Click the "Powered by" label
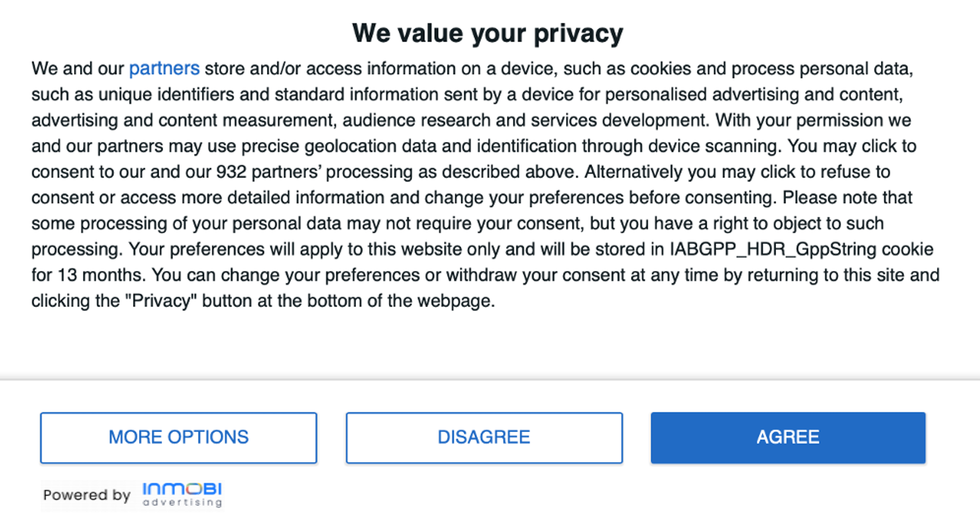The image size is (980, 514). click(87, 495)
